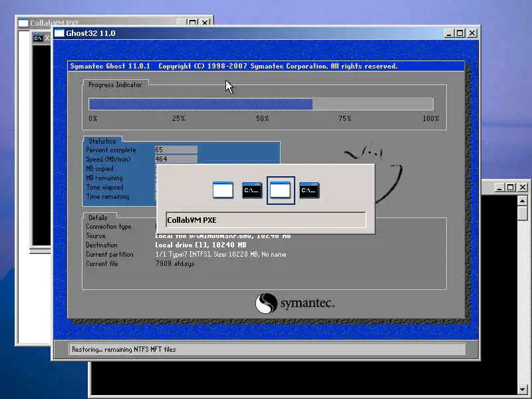Select leftmost window icon in task switcher
Viewport: 532px width, 399px height.
pos(223,190)
